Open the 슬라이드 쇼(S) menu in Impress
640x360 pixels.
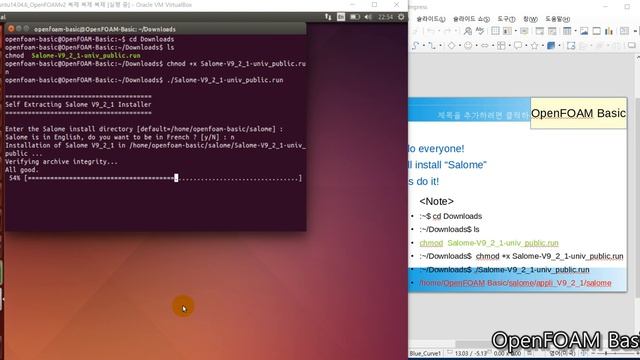(471, 19)
